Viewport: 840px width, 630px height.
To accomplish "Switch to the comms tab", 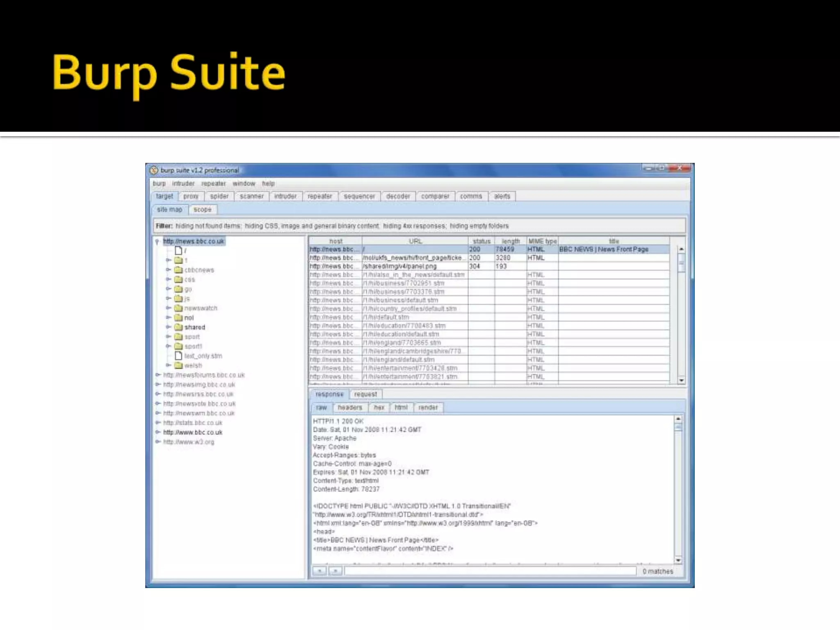I will 471,196.
